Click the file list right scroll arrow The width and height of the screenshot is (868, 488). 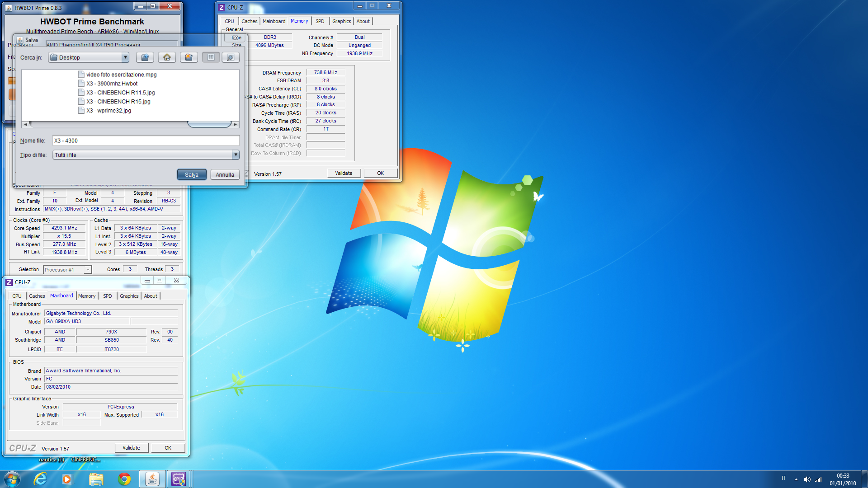click(x=235, y=124)
